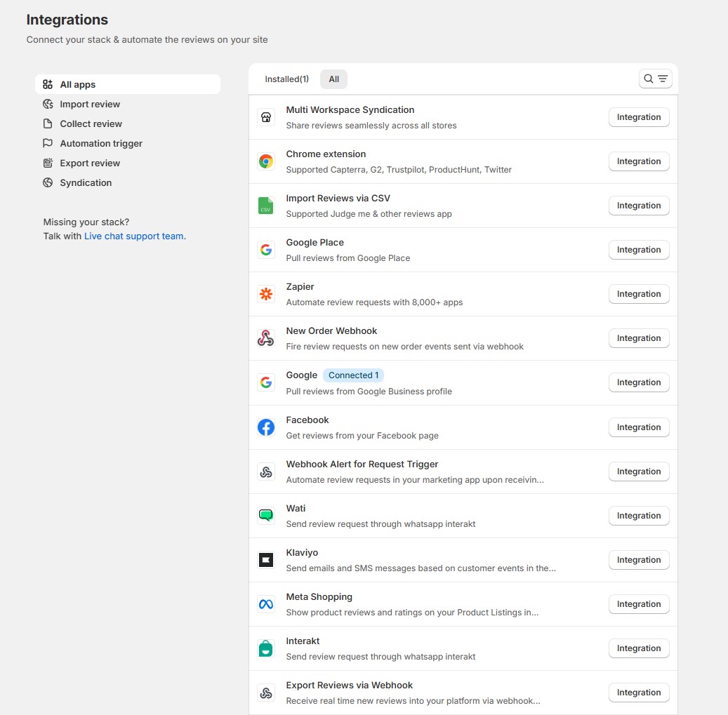Click the Chrome extension icon
728x715 pixels.
point(265,161)
